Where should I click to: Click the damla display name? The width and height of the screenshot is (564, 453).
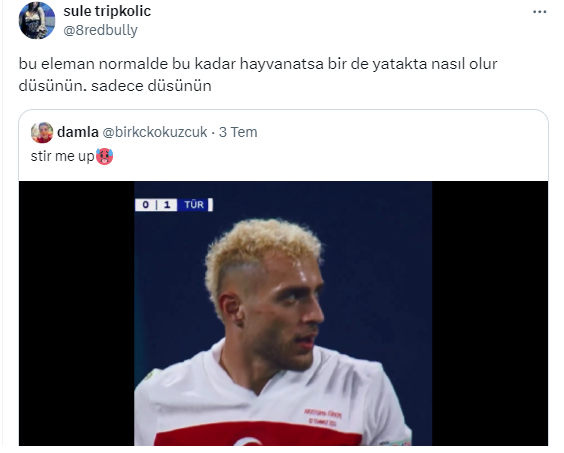78,132
